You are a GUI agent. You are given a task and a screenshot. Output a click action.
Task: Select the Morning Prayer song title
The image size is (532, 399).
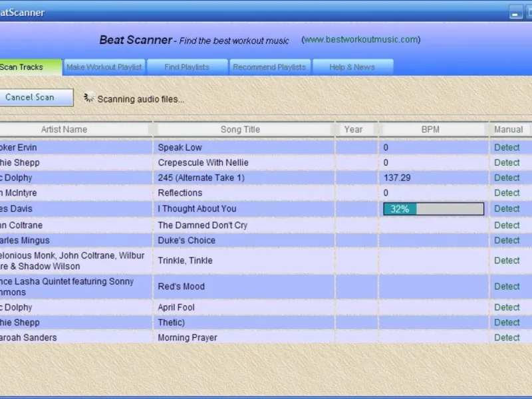188,338
